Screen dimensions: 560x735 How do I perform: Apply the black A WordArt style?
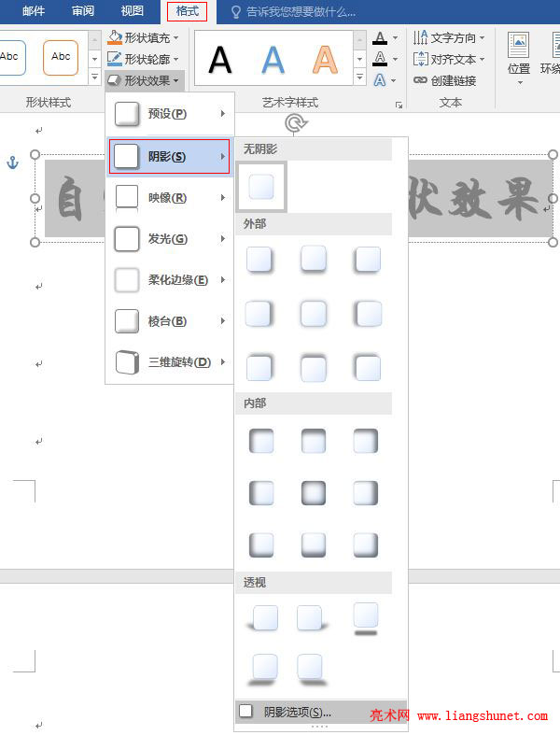219,60
